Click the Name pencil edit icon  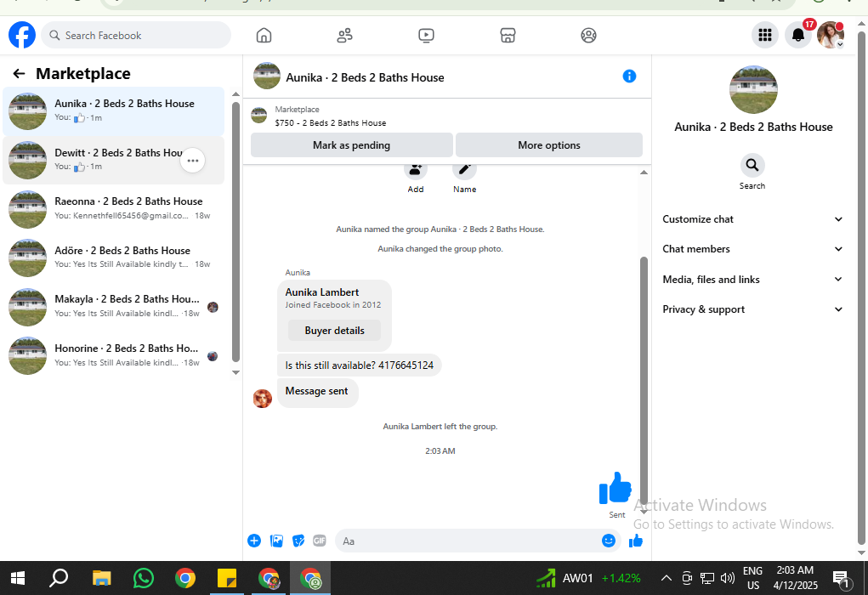(464, 172)
